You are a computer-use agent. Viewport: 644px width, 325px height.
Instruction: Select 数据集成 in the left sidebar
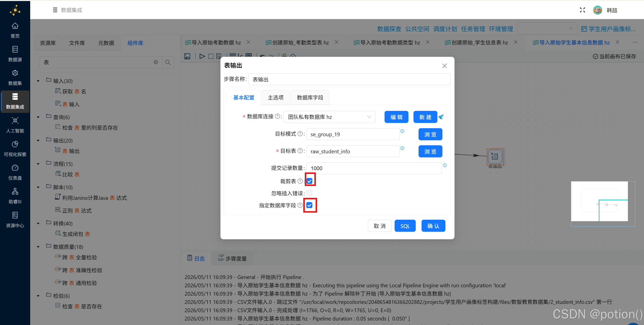[x=15, y=101]
